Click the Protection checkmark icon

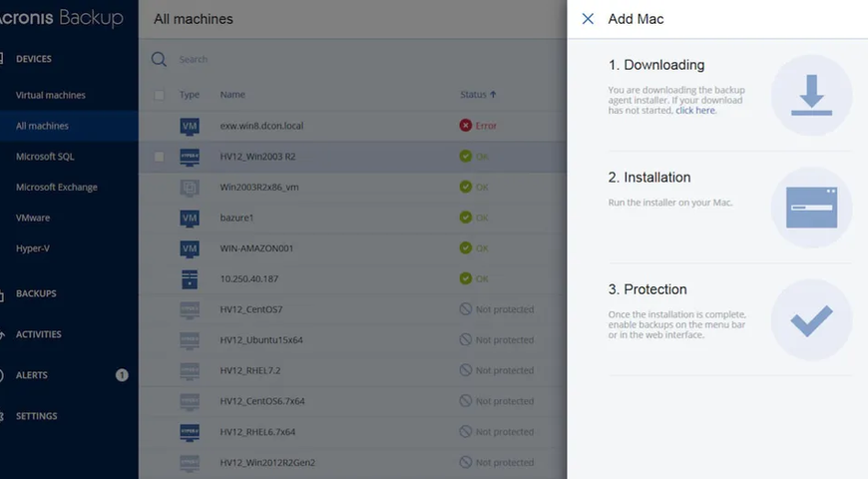811,320
